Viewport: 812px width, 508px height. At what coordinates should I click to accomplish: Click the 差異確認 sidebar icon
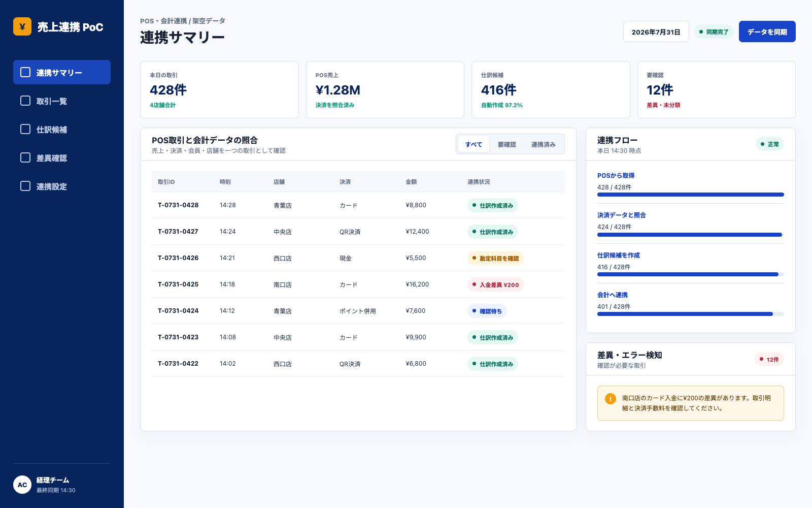coord(25,157)
